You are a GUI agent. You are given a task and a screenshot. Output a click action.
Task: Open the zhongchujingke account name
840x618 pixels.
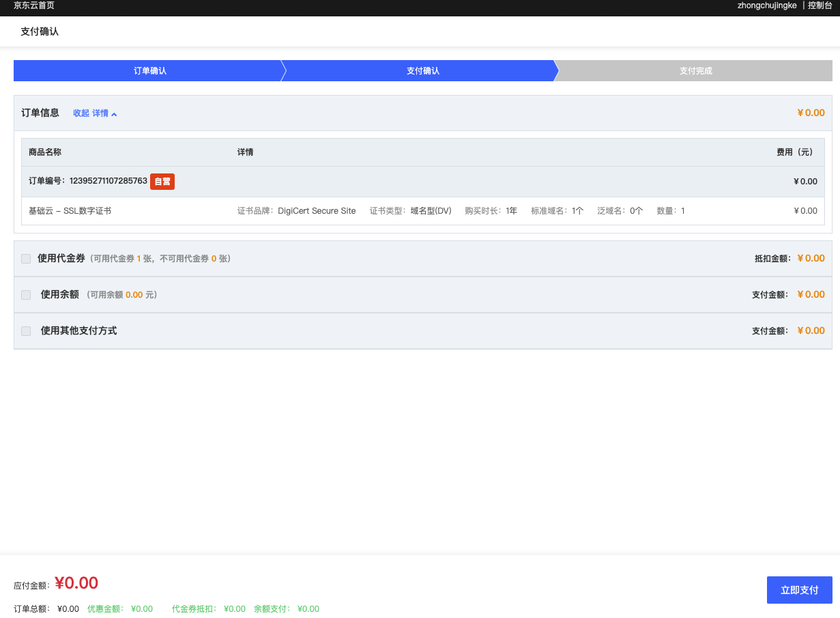pos(767,5)
